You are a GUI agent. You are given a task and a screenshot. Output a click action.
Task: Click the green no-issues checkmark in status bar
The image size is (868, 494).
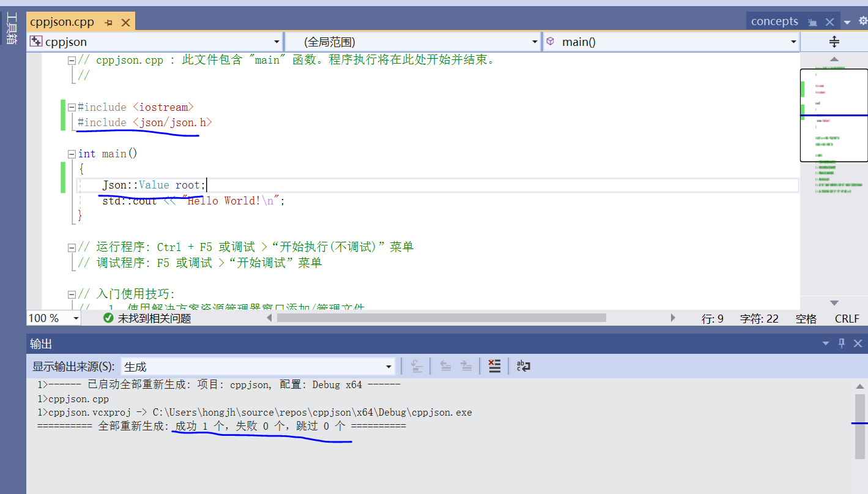pyautogui.click(x=107, y=318)
